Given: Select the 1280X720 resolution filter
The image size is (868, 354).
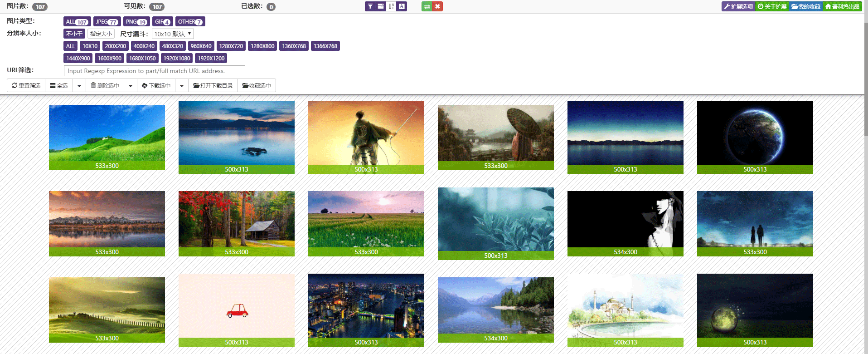Looking at the screenshot, I should pos(231,46).
